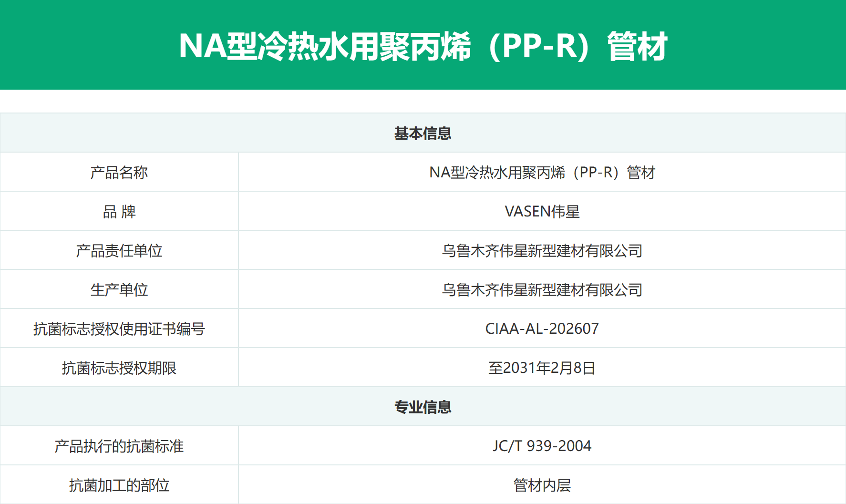846x504 pixels.
Task: Select the brand value VASEN伟星
Action: 542,211
